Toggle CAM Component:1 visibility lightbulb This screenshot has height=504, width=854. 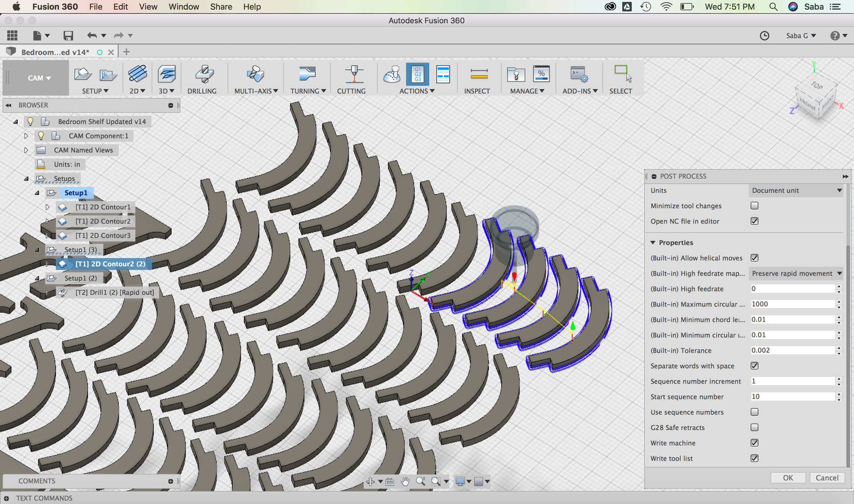click(41, 136)
